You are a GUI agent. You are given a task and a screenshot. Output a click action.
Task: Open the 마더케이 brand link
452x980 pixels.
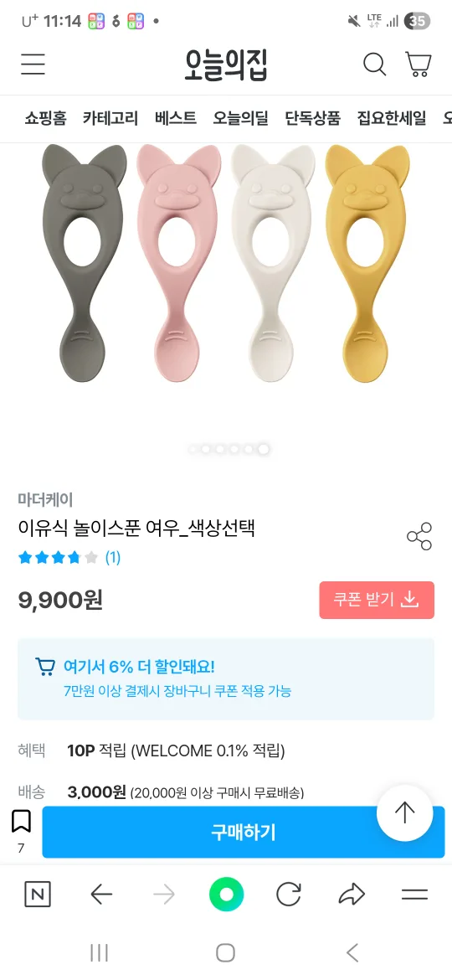[45, 500]
